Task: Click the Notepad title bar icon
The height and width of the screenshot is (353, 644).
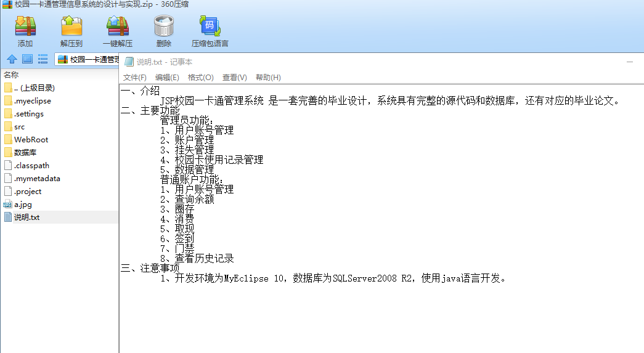Action: pyautogui.click(x=129, y=62)
